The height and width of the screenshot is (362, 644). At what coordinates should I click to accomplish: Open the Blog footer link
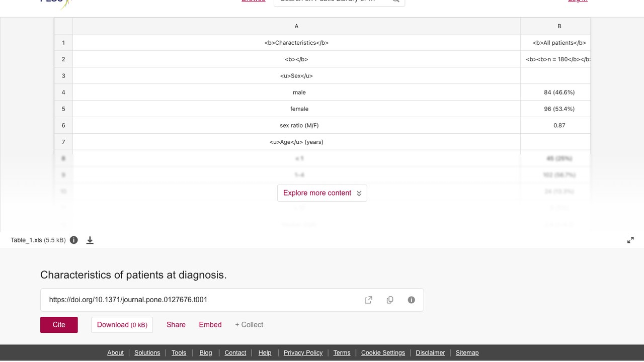pyautogui.click(x=206, y=353)
